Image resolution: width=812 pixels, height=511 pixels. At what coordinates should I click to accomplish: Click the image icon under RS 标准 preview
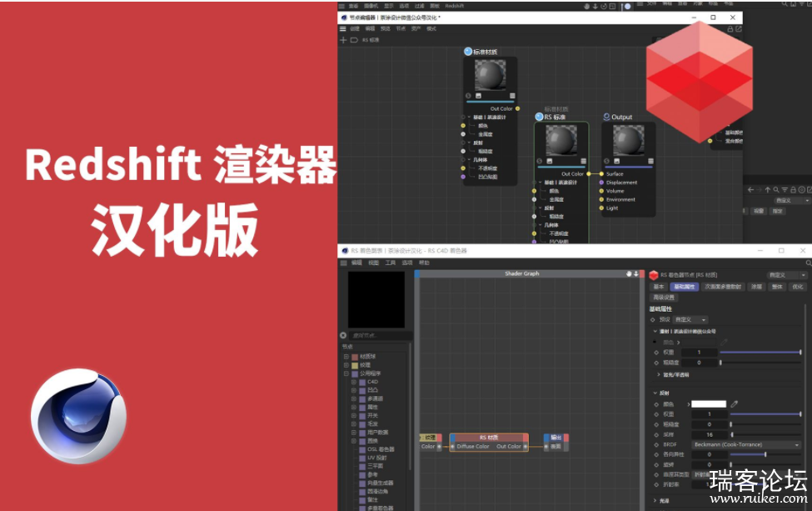(x=550, y=161)
